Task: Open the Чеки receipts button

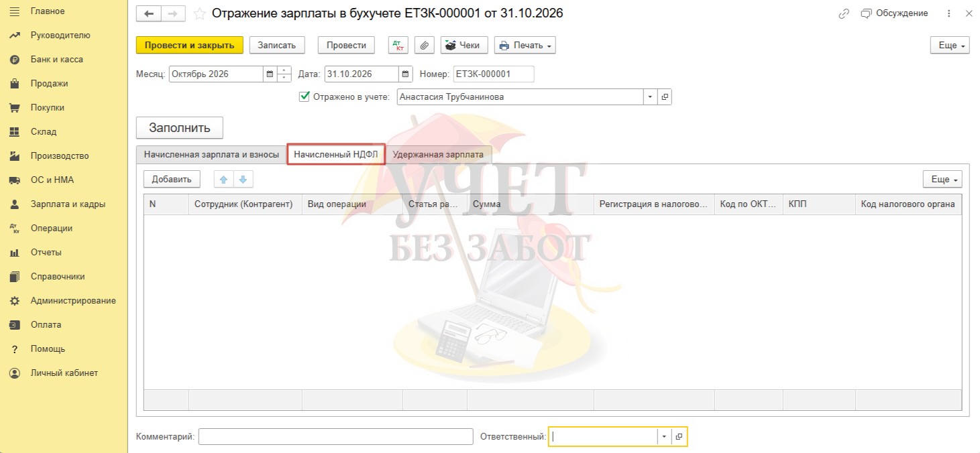Action: (x=464, y=45)
